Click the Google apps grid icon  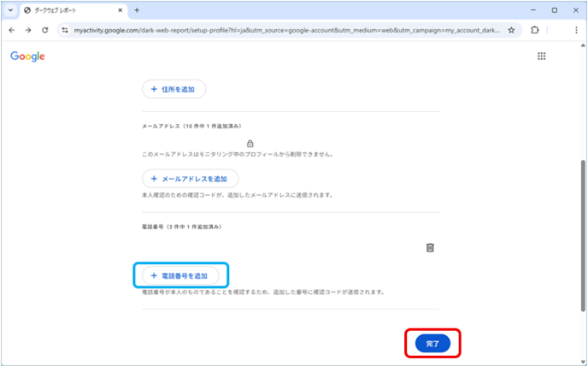click(x=541, y=56)
